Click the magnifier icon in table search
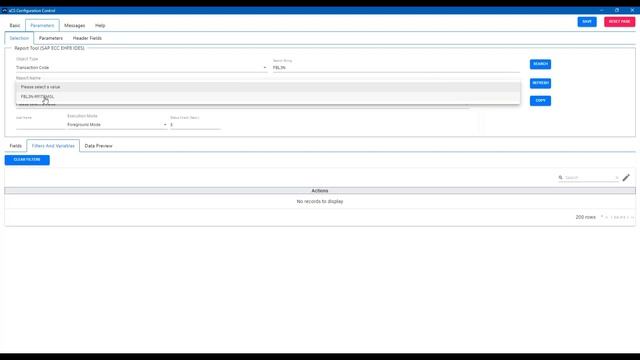Viewport: 640px width, 360px height. (560, 178)
